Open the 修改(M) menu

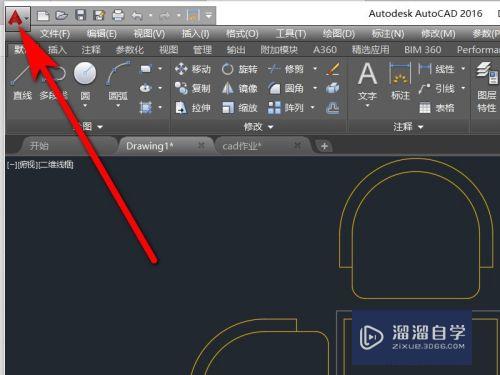(x=438, y=34)
